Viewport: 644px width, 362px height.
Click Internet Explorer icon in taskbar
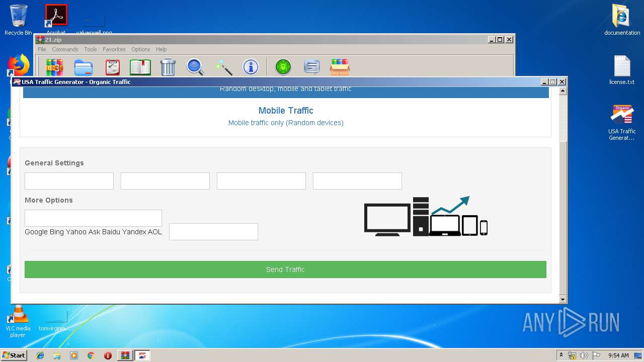pos(40,355)
